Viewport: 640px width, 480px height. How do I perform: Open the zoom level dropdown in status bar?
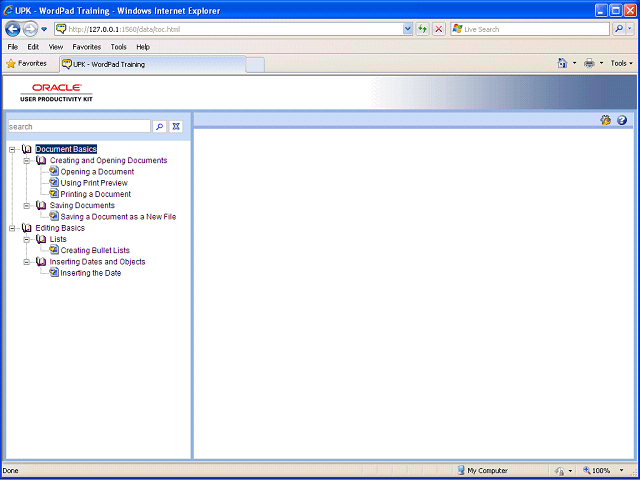(x=622, y=471)
